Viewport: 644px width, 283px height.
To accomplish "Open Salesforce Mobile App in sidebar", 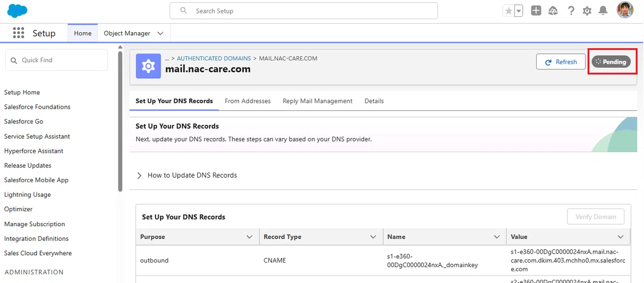I will (36, 180).
